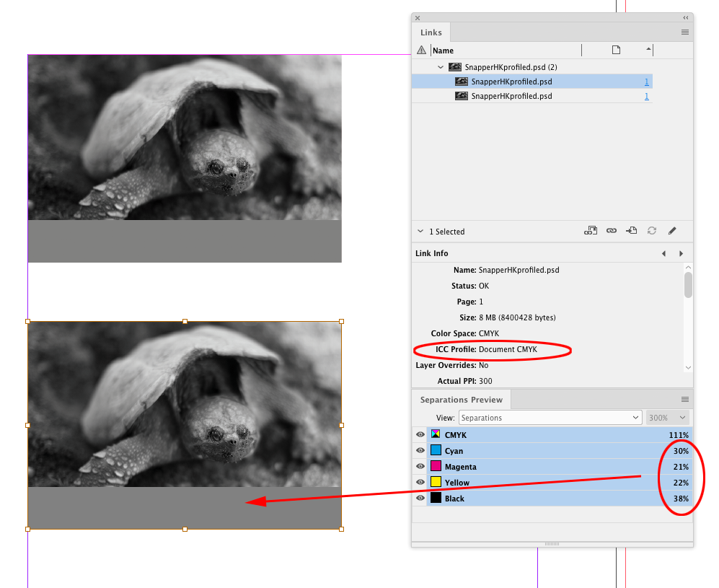719x588 pixels.
Task: Click Relink from CC Libraries icon
Action: tap(590, 231)
